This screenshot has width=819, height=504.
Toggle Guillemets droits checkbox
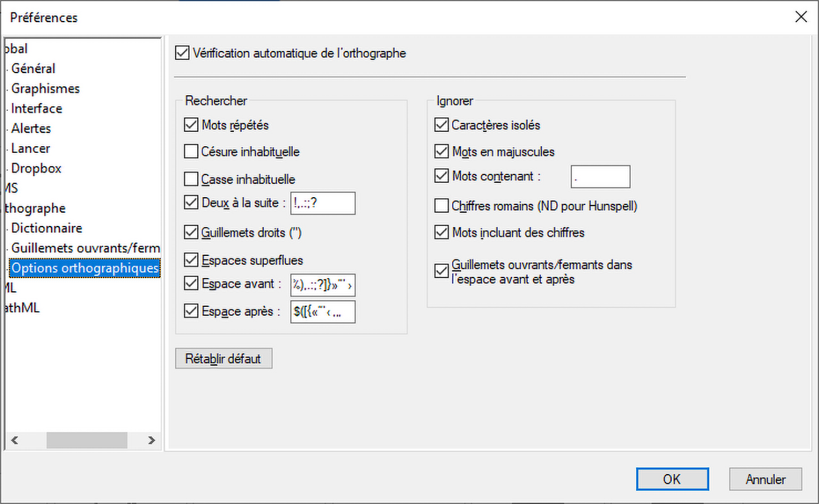(x=191, y=233)
